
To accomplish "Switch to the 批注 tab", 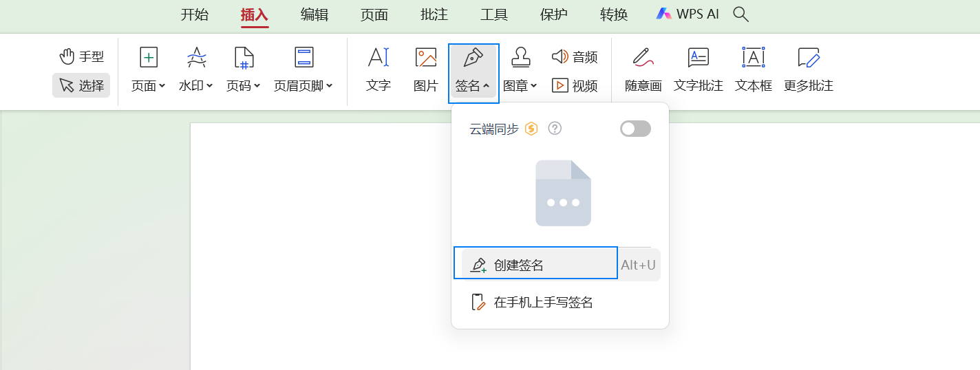I will coord(434,14).
